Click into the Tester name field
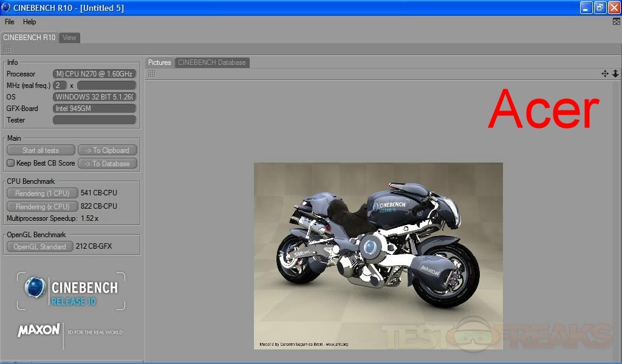 [x=94, y=120]
